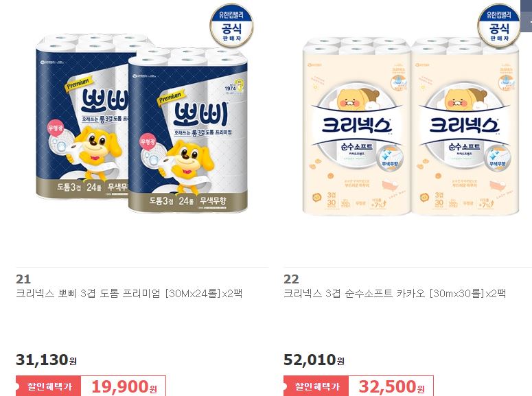Click the rank number 22
Viewport: 532px width, 396px height.
click(291, 279)
